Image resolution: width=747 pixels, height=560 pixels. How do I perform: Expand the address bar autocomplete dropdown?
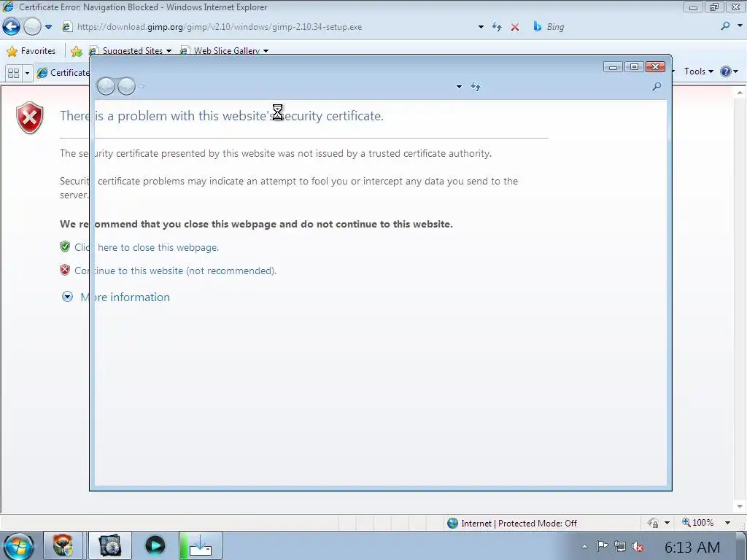pos(481,27)
